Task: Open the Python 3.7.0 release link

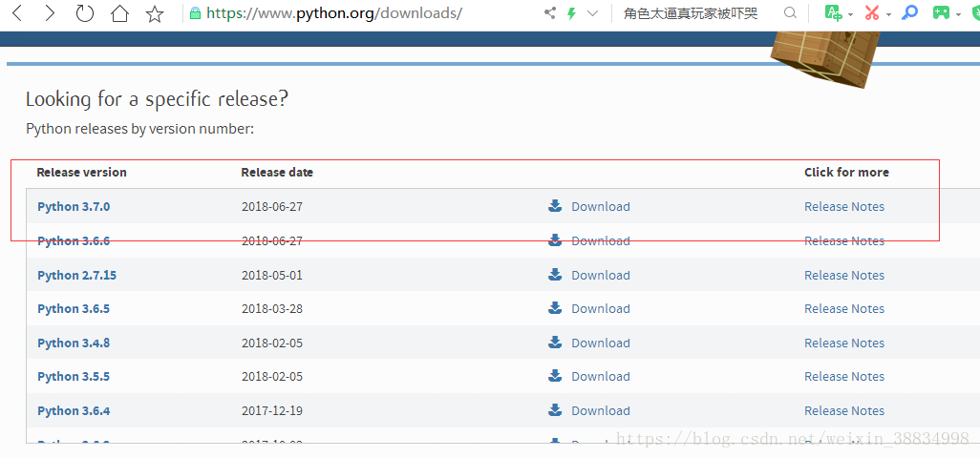Action: click(x=74, y=206)
